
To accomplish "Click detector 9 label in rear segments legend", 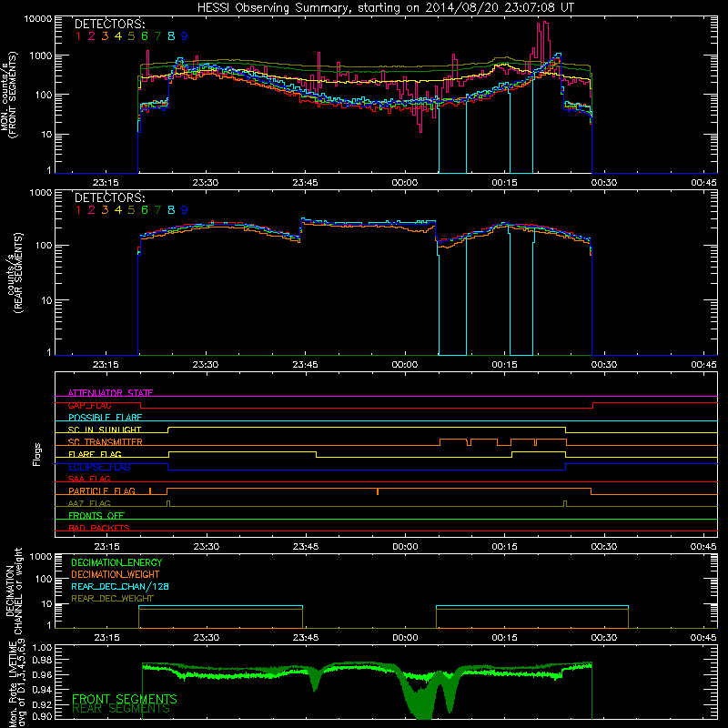I will point(185,210).
